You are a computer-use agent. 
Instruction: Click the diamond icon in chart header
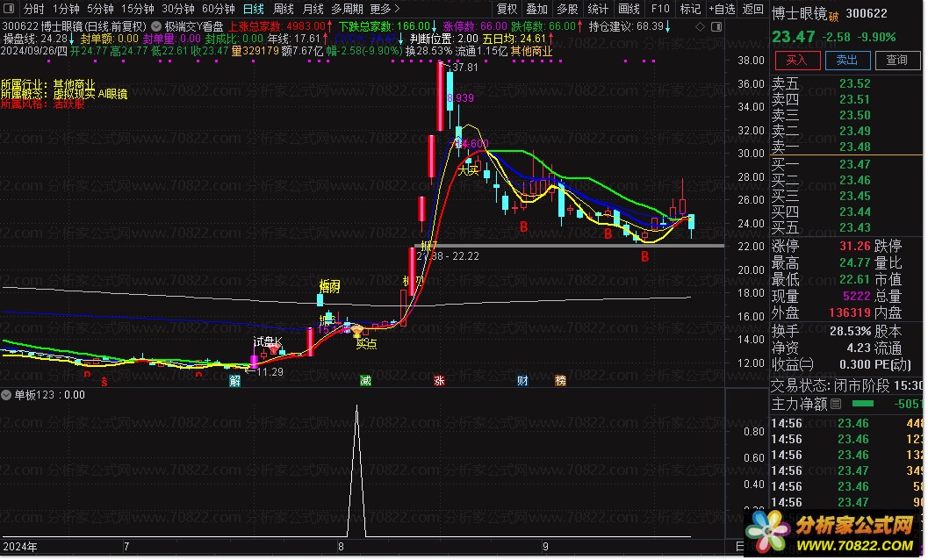click(x=700, y=26)
